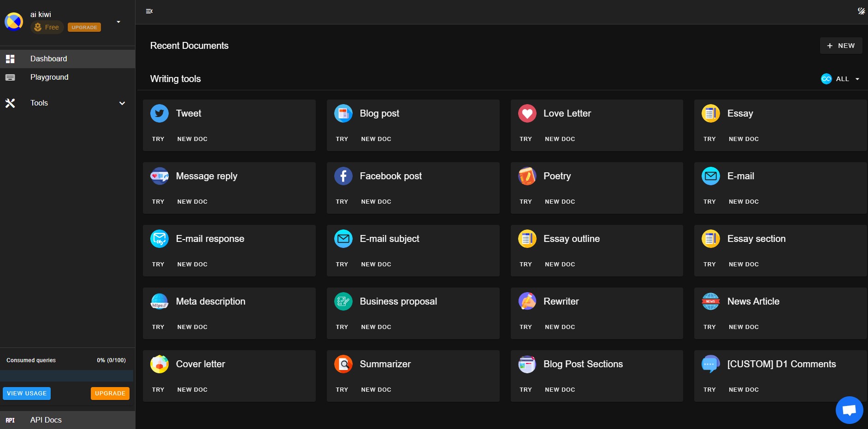Viewport: 868px width, 429px height.
Task: Click the Message reply icon
Action: tap(159, 176)
